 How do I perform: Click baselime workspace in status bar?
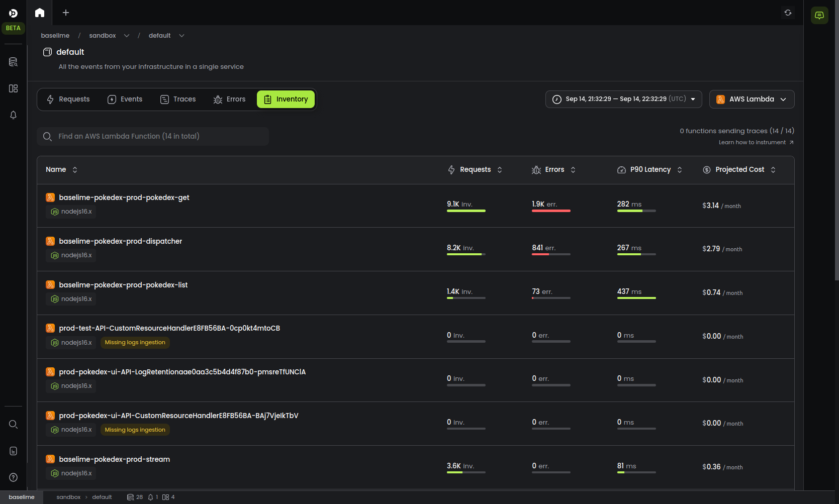click(x=22, y=497)
